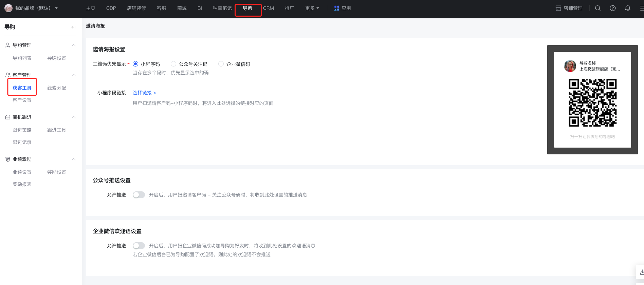Click the 导购名称 text in poster
The height and width of the screenshot is (285, 644).
pos(588,63)
